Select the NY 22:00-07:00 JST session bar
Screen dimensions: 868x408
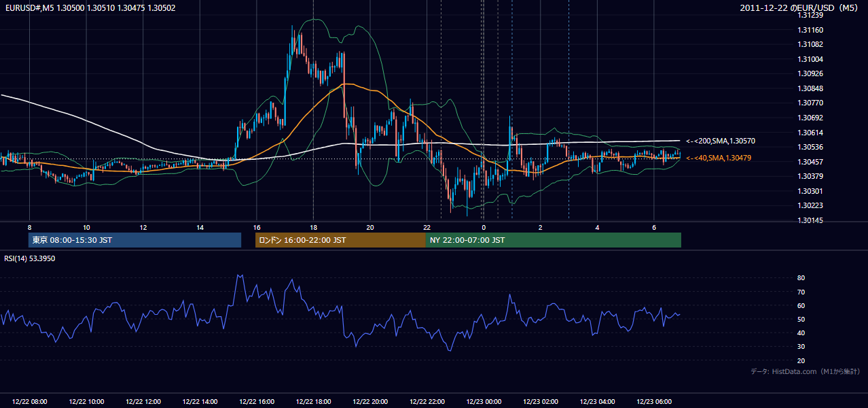pos(554,240)
